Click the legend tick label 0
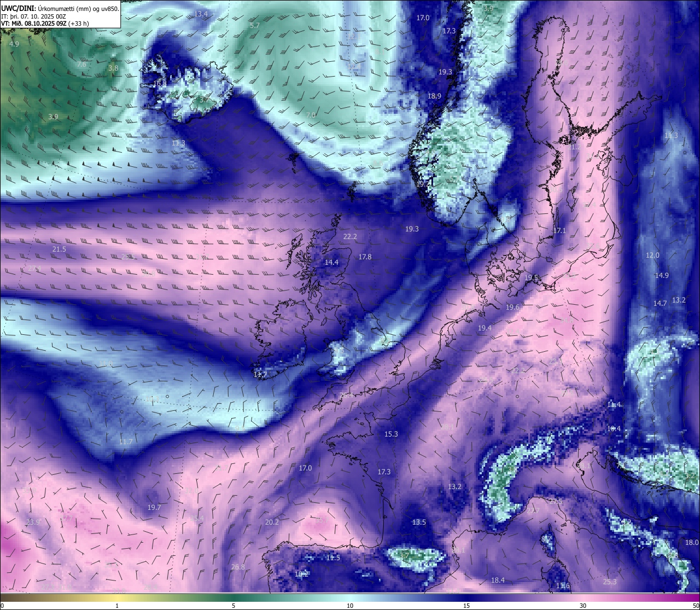 [2, 606]
